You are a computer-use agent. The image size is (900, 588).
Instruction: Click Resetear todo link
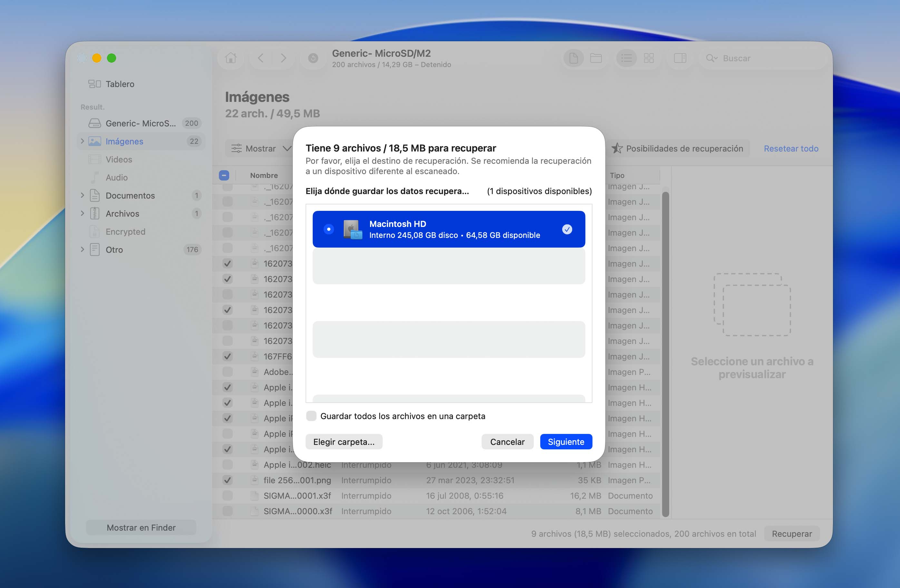tap(791, 149)
